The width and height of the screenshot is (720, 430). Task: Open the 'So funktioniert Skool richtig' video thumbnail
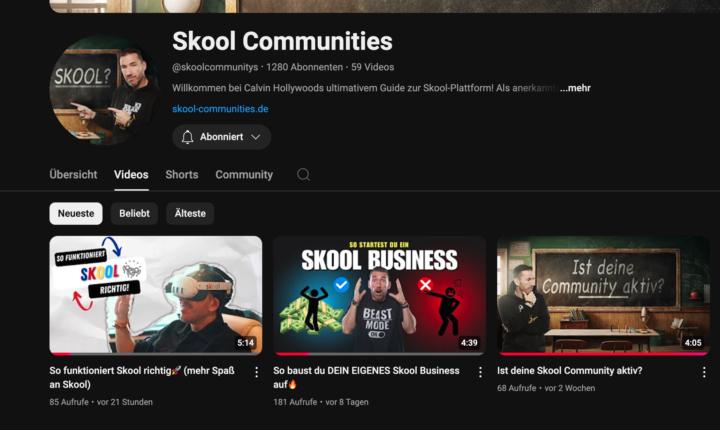point(156,295)
